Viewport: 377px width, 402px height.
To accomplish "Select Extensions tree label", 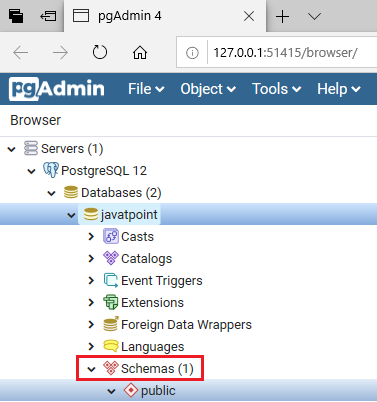I will point(152,303).
